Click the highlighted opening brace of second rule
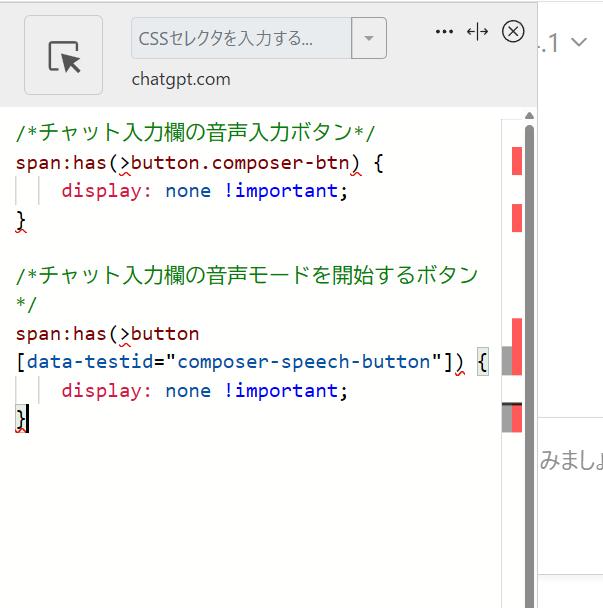The width and height of the screenshot is (603, 608). [x=482, y=362]
